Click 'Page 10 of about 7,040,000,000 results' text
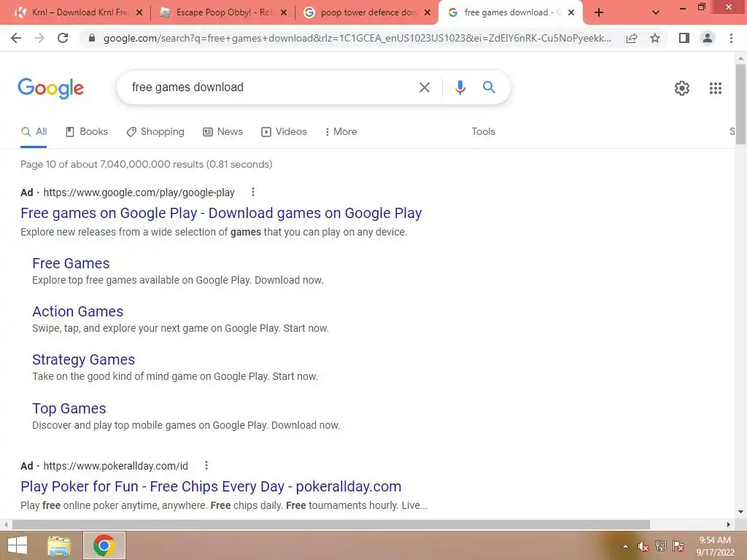Image resolution: width=747 pixels, height=560 pixels. coord(112,164)
